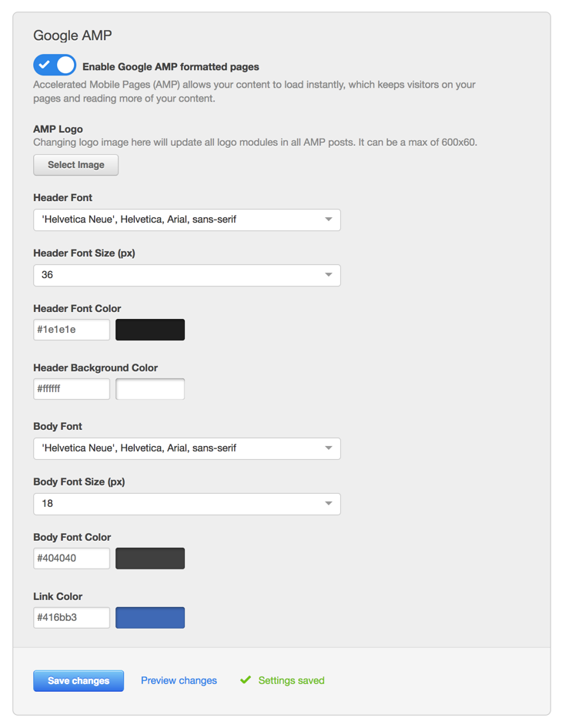Screen dimensions: 562x728
Task: Click the Save changes button
Action: coord(78,680)
